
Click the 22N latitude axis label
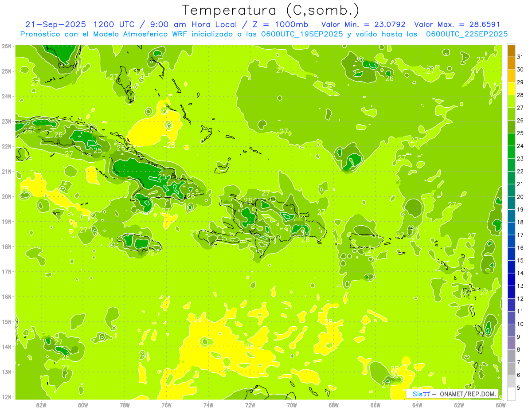point(7,146)
